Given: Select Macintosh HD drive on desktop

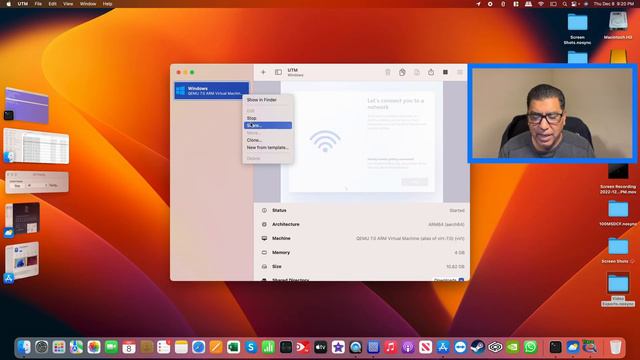Looking at the screenshot, I should [x=618, y=25].
